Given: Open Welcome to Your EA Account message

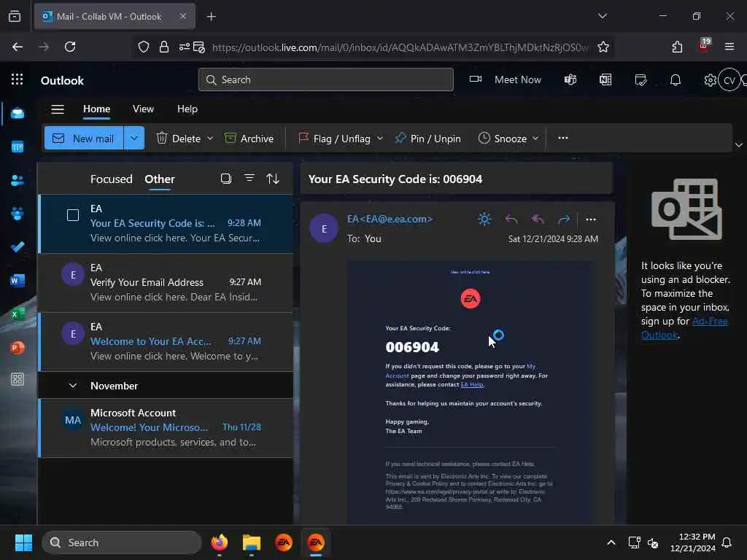Looking at the screenshot, I should point(166,341).
